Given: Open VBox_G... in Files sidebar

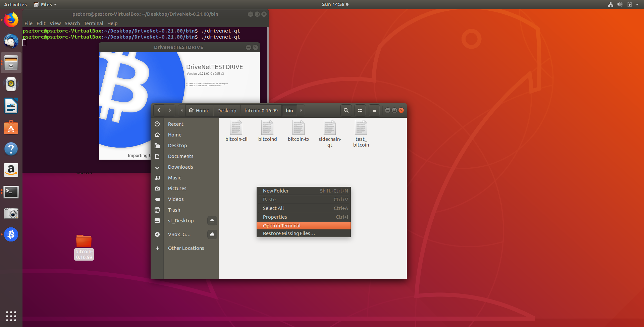Looking at the screenshot, I should pos(179,234).
